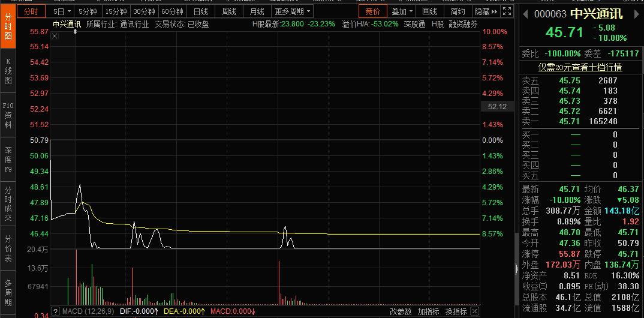644x318 pixels.
Task: Open the 叠加 overlay dropdown
Action: (402, 11)
